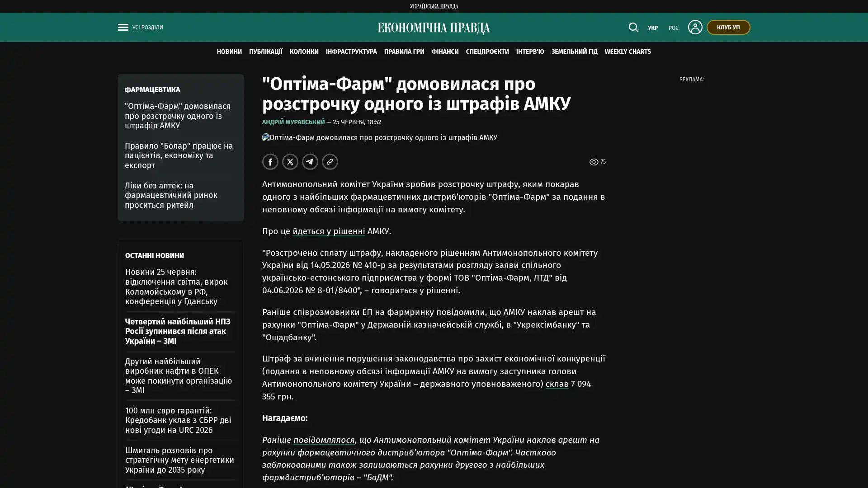Open article Четвертий найбільший НПЗ Росії
Screen dimensions: 868x488
pos(178,331)
